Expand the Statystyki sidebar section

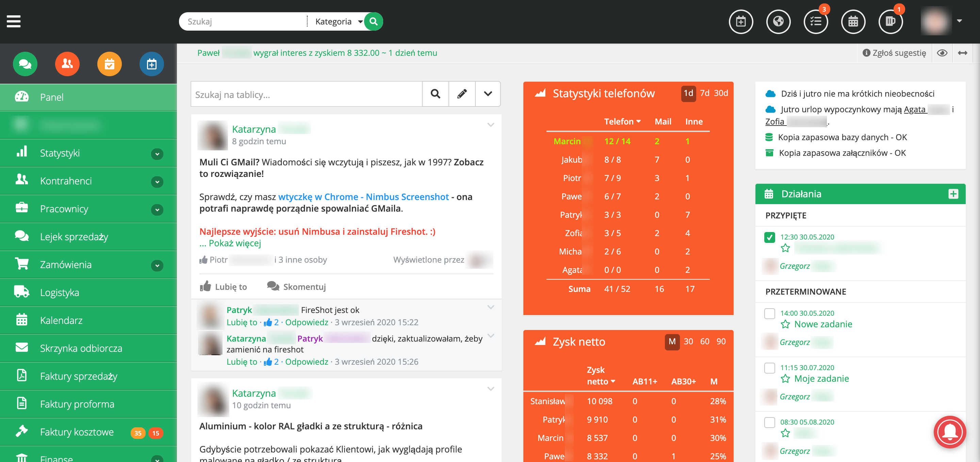coord(157,154)
